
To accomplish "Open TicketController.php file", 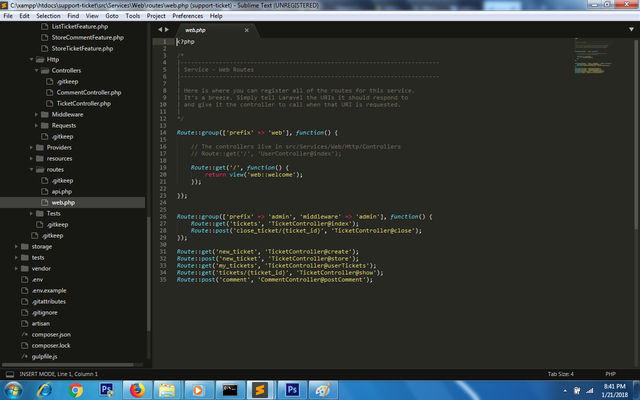I will [x=83, y=104].
